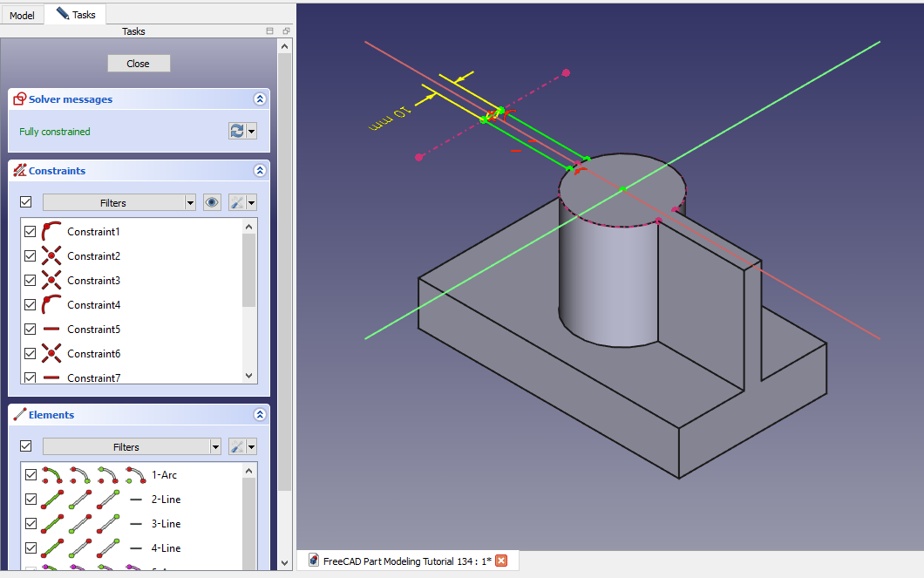
Task: Click the elements settings tool icon
Action: tap(237, 446)
